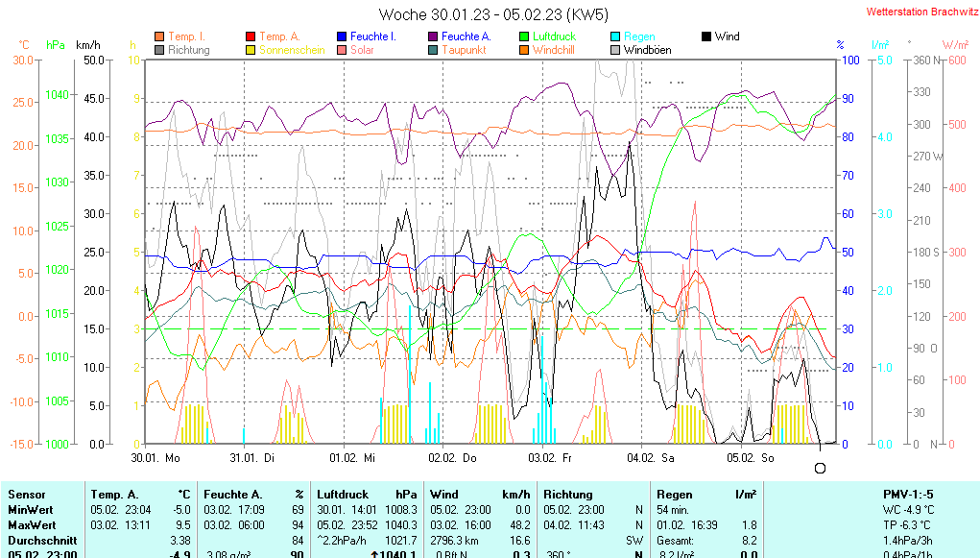The image size is (980, 558).
Task: Open the Wetterstation Brachwitz link
Action: 916,12
